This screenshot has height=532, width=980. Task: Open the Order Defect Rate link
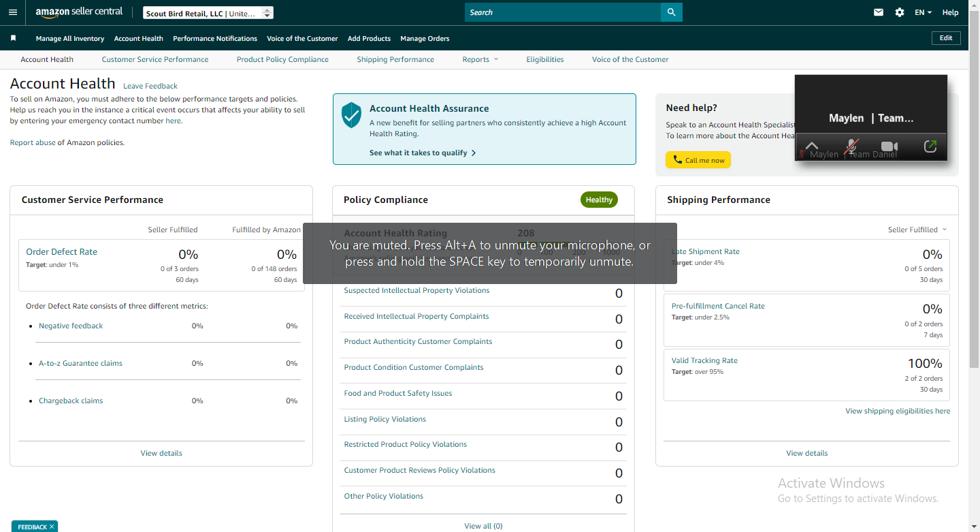61,251
